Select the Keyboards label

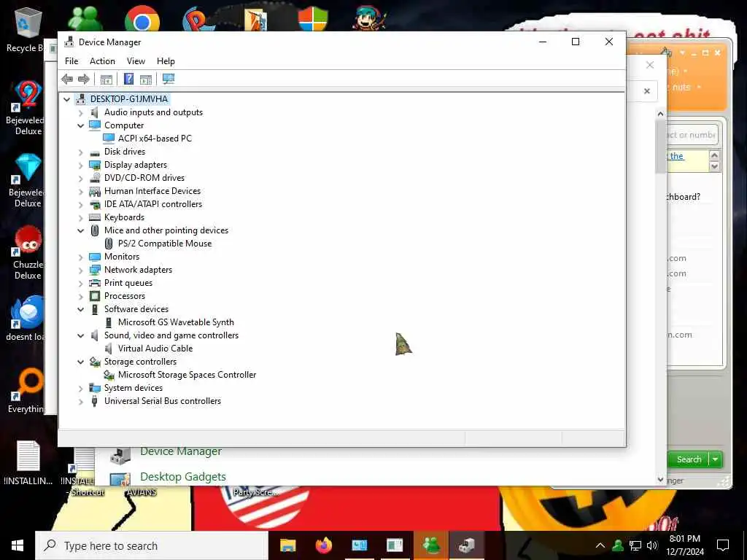pyautogui.click(x=124, y=217)
